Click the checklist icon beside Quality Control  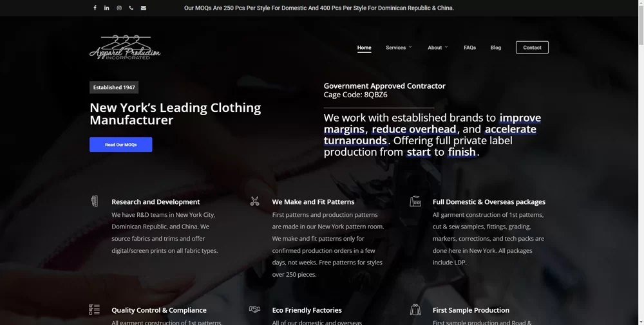coord(95,310)
